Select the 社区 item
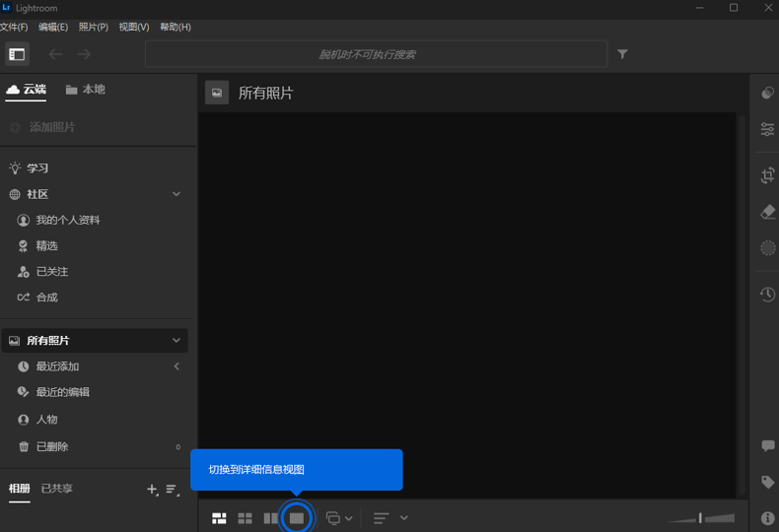Viewport: 779px width, 532px height. click(x=29, y=194)
